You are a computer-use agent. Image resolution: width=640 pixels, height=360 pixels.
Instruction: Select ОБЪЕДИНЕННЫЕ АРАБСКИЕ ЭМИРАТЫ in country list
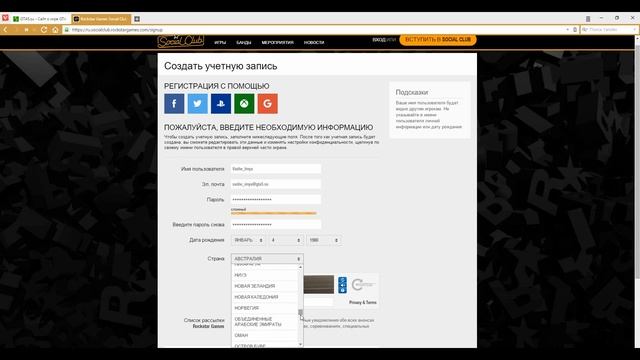point(264,322)
